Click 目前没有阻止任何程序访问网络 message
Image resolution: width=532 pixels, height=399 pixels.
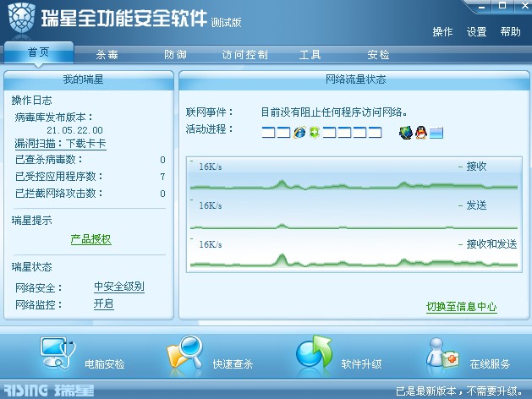(334, 112)
